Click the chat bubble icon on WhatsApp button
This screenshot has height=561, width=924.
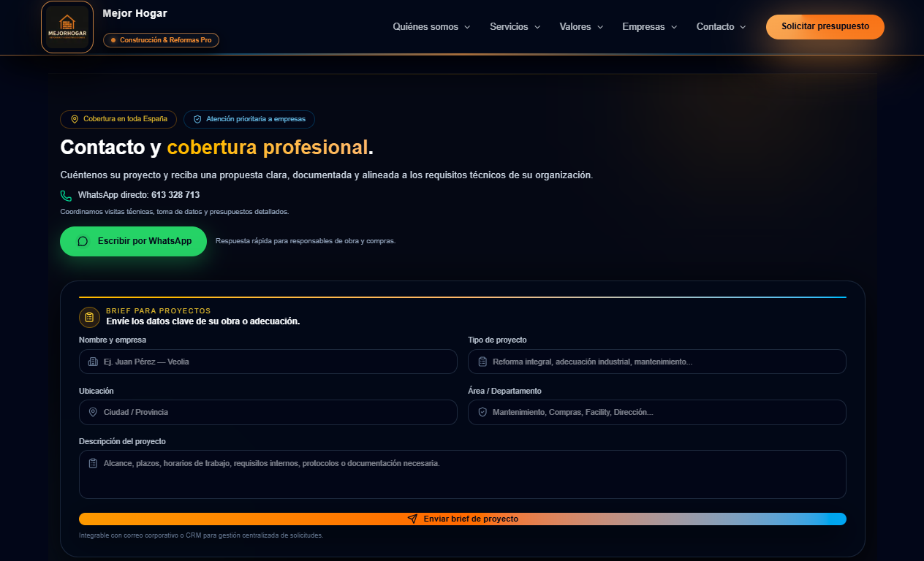click(83, 240)
